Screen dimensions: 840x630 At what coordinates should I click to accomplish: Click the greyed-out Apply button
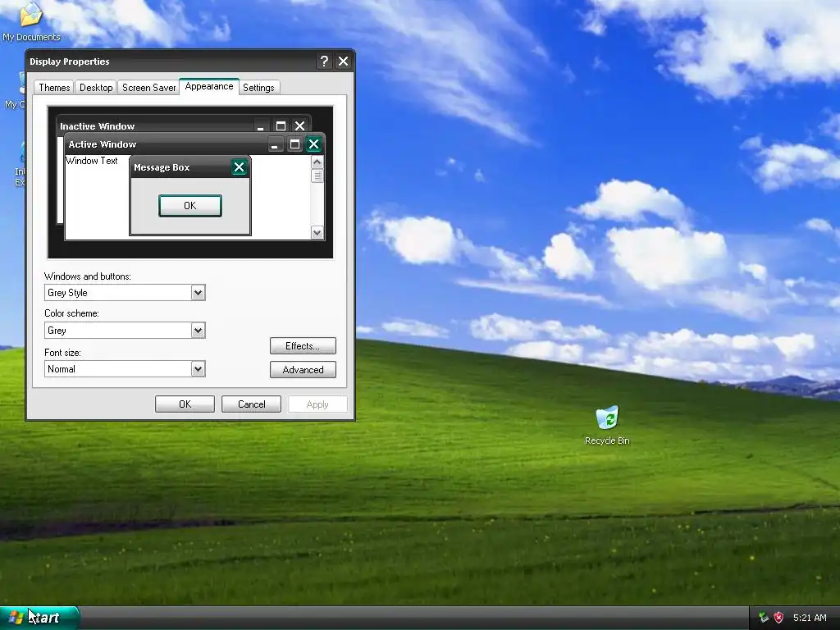(x=317, y=404)
